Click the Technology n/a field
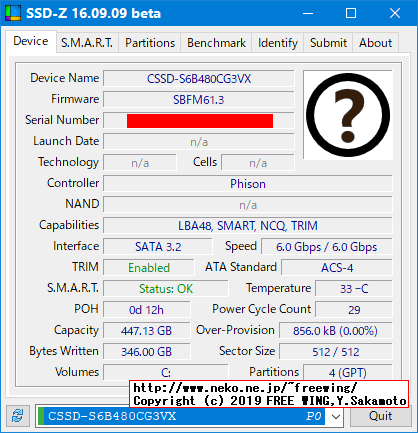 tap(140, 163)
